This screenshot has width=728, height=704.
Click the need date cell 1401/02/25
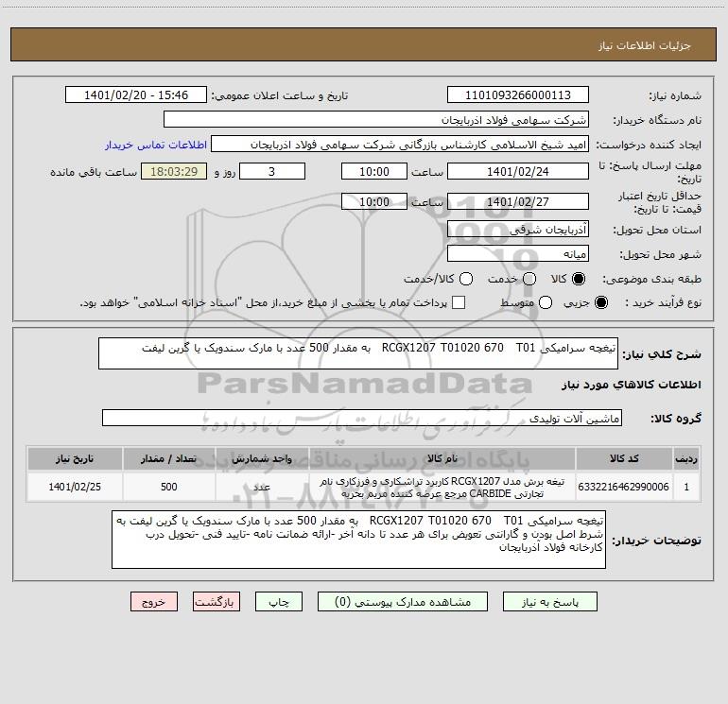click(75, 487)
